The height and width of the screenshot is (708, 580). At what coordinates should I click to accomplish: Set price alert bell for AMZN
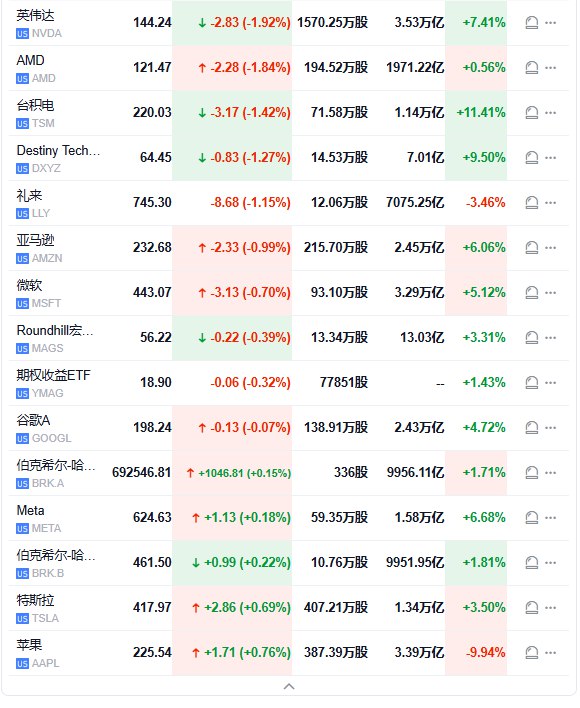pyautogui.click(x=532, y=248)
